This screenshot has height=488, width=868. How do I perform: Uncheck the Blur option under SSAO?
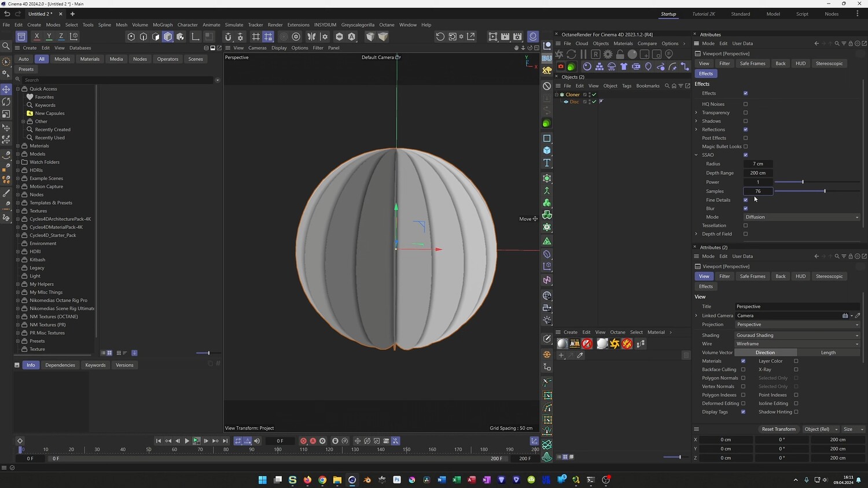coord(745,209)
